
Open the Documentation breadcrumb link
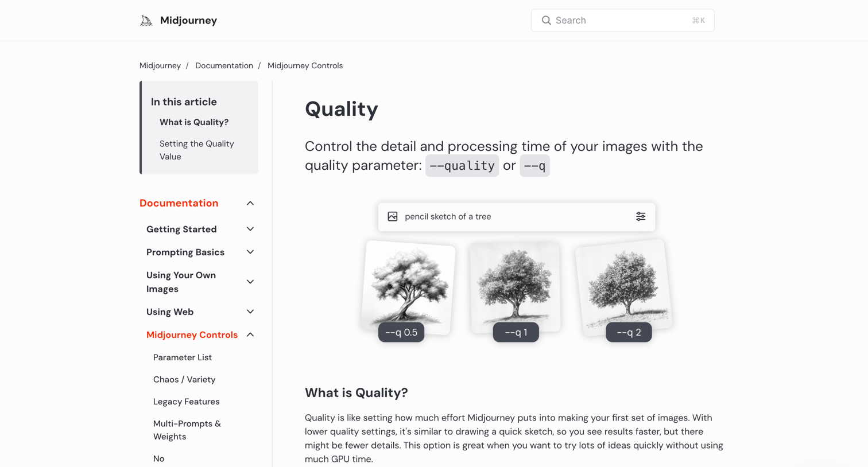tap(224, 65)
